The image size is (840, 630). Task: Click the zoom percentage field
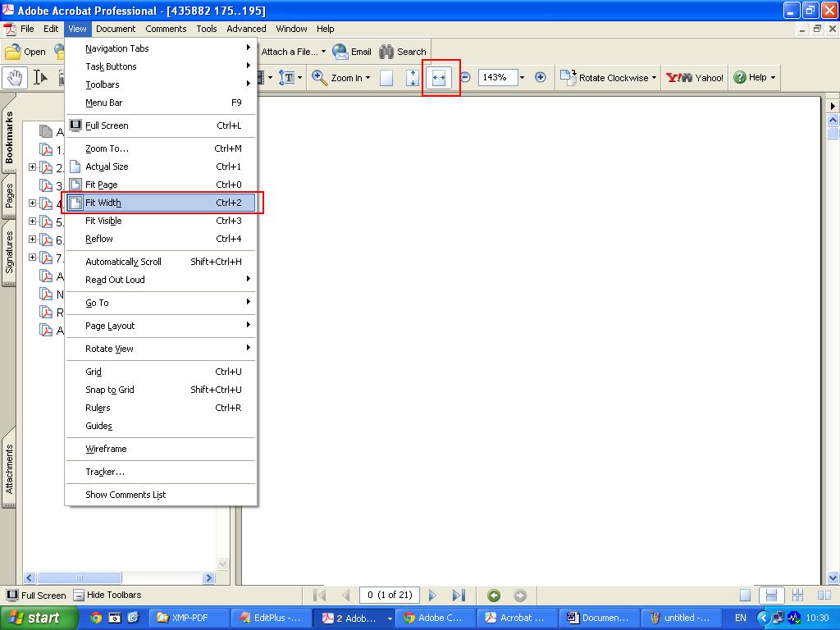497,78
